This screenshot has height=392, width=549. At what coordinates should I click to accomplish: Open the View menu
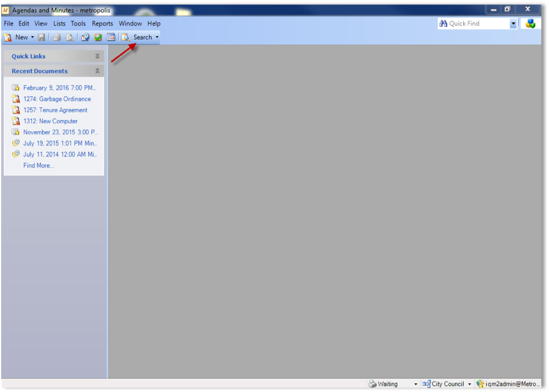point(40,23)
